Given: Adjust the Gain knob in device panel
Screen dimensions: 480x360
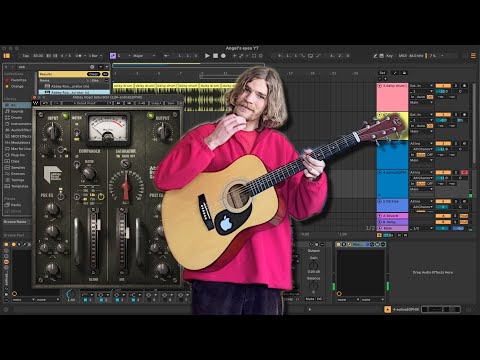Looking at the screenshot, I should pos(313,265).
